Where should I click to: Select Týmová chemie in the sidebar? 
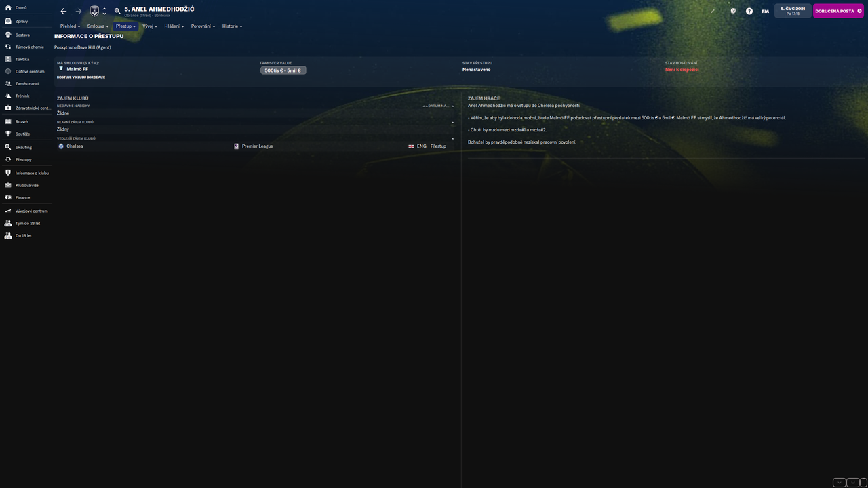point(26,47)
